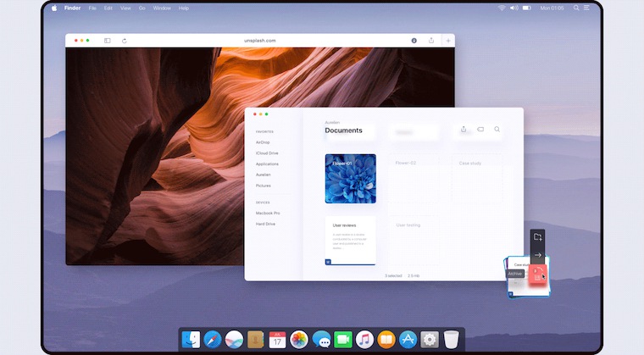
Task: Select Hard Drive under Devices
Action: 265,224
